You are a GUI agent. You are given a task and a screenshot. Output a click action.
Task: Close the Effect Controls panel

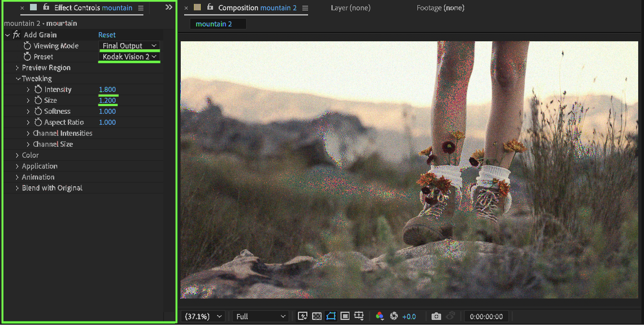coord(22,8)
